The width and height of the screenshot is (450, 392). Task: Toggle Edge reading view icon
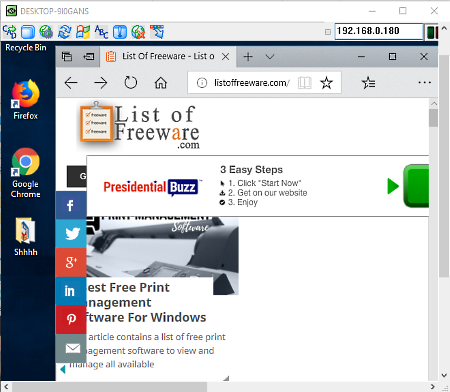pyautogui.click(x=304, y=83)
